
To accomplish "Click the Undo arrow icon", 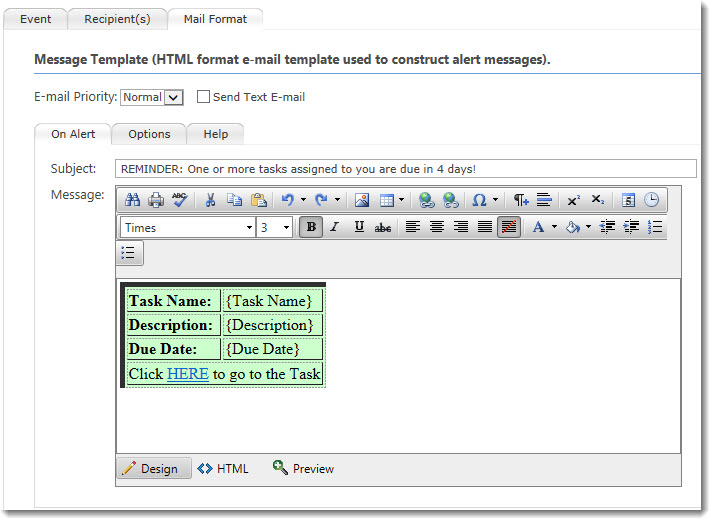I will 288,200.
